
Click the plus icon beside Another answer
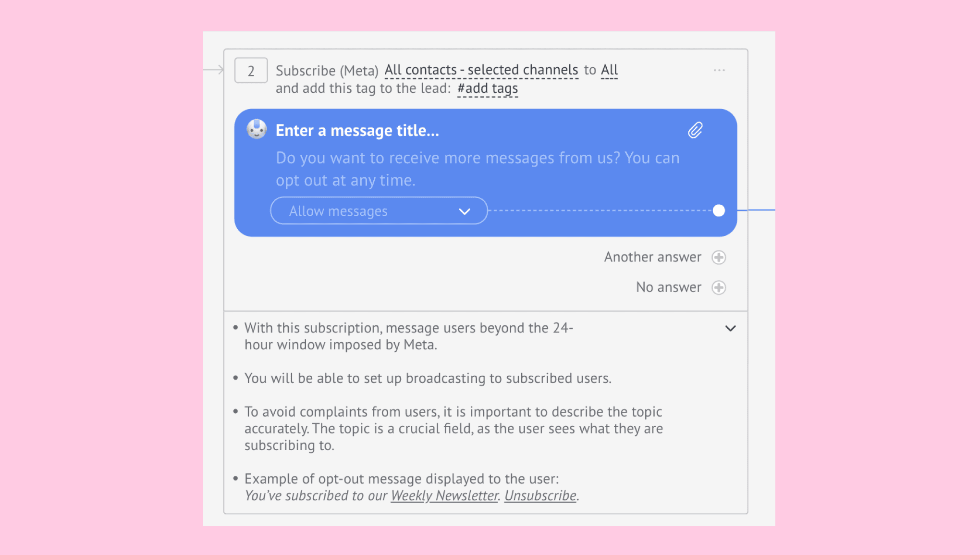(x=719, y=258)
